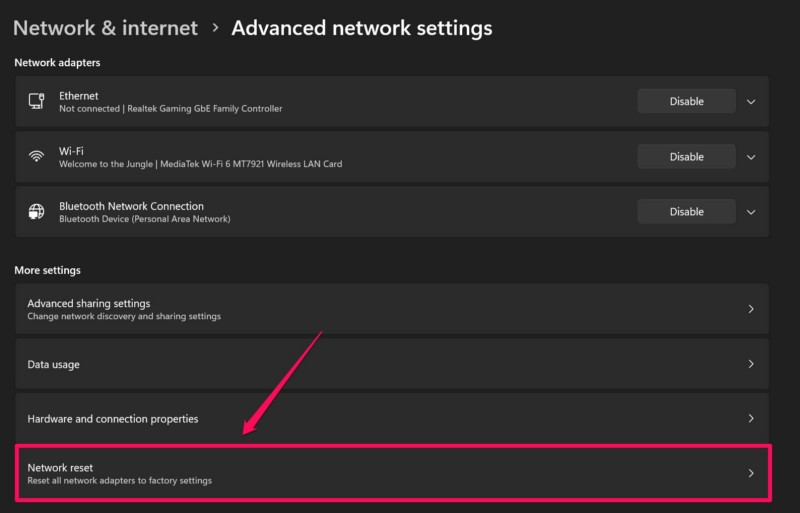Disable the Ethernet adapter
This screenshot has height=513, width=800.
pos(686,101)
